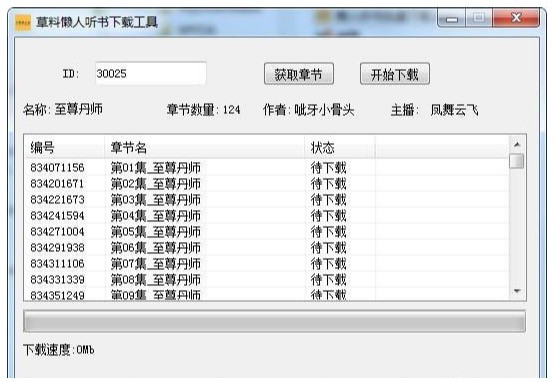Screen dimensions: 555x382
Task: Select row 第02集_至尊丹师
Action: [267, 183]
